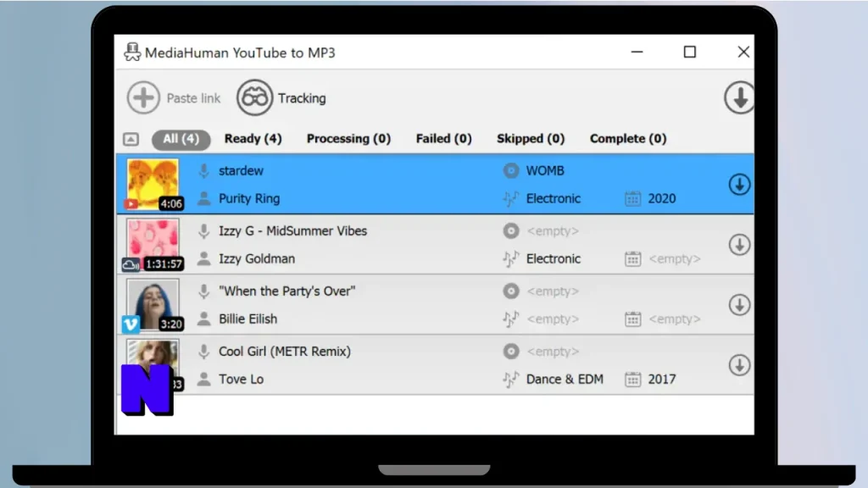Image resolution: width=868 pixels, height=488 pixels.
Task: Click the calendar icon beside 2017
Action: (632, 380)
